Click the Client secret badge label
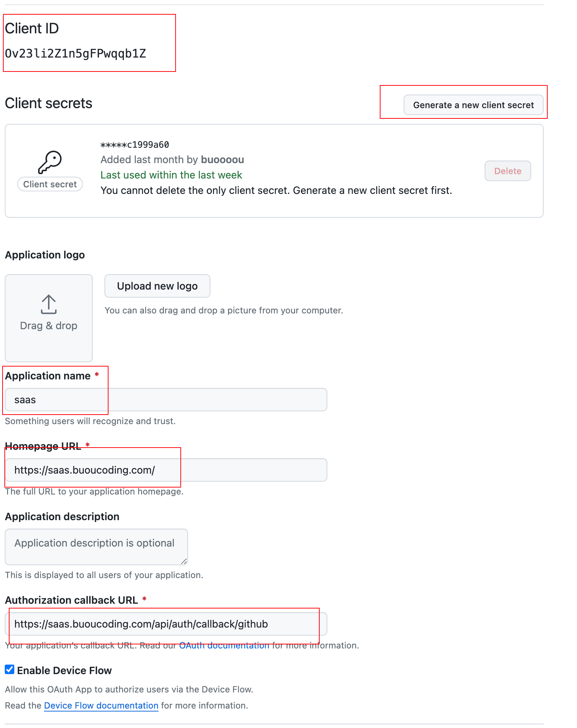The height and width of the screenshot is (728, 577). point(50,184)
